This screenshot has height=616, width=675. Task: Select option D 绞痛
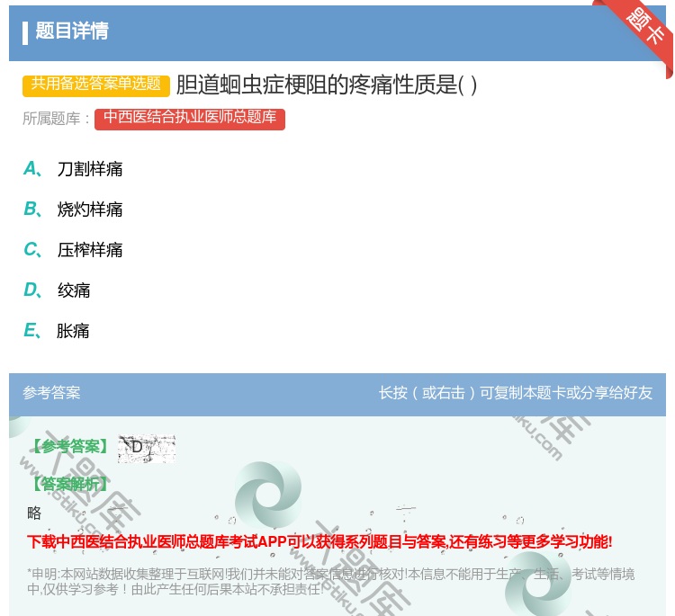[57, 290]
